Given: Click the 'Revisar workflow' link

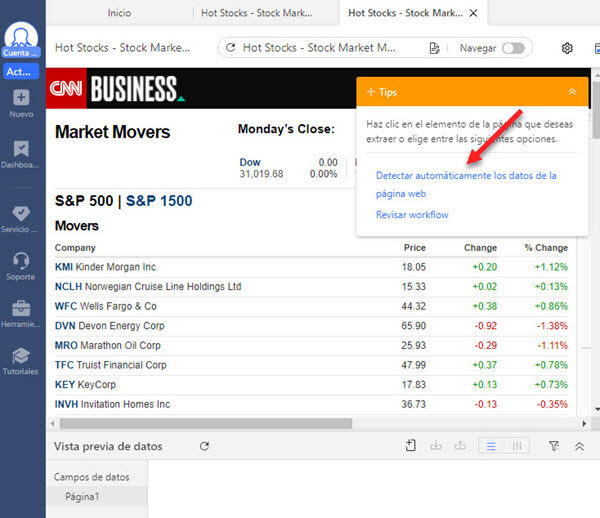Looking at the screenshot, I should coord(412,215).
